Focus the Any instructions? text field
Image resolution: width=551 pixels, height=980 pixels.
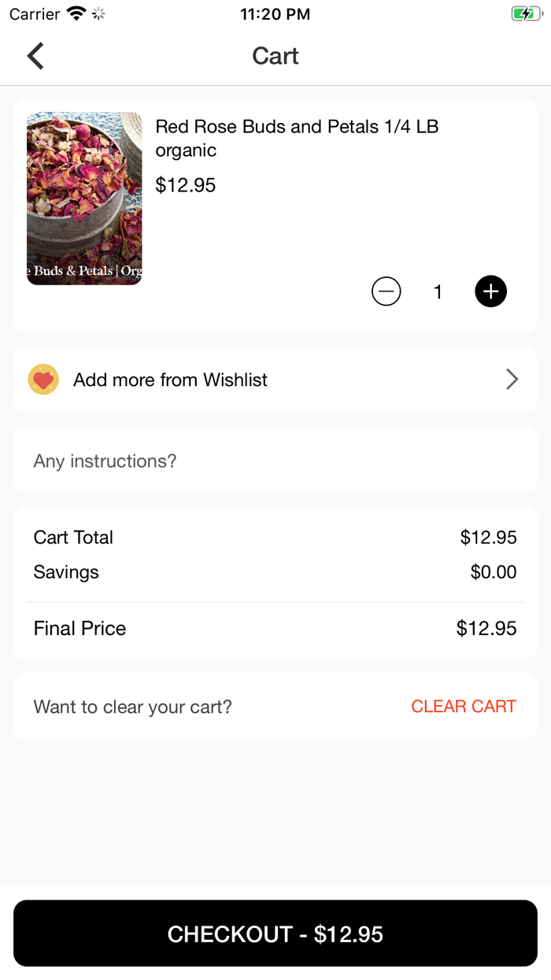[275, 461]
